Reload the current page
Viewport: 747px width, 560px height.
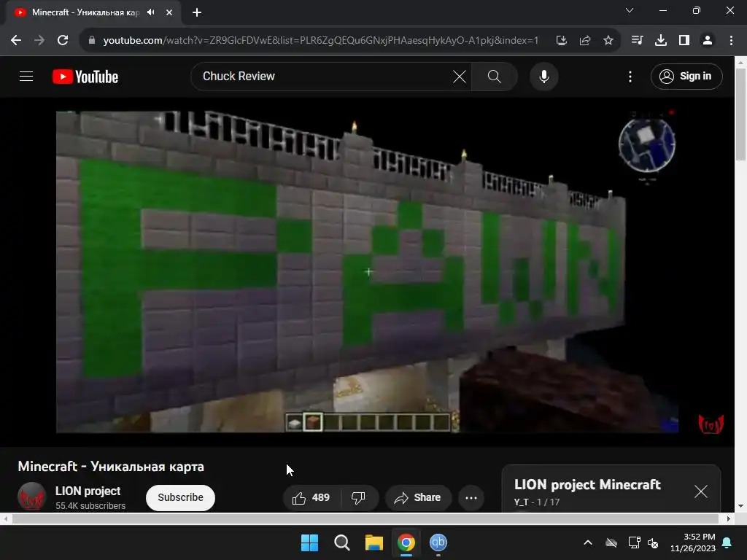click(63, 40)
